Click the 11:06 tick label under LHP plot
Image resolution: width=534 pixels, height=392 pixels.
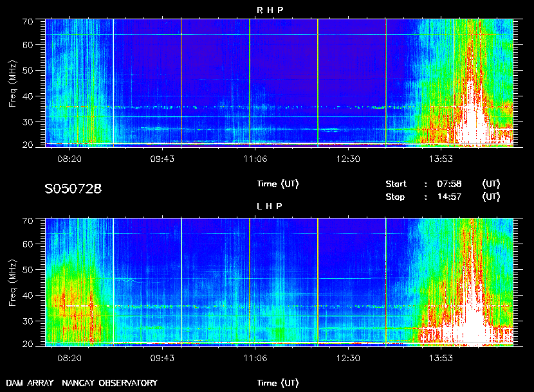(x=255, y=359)
